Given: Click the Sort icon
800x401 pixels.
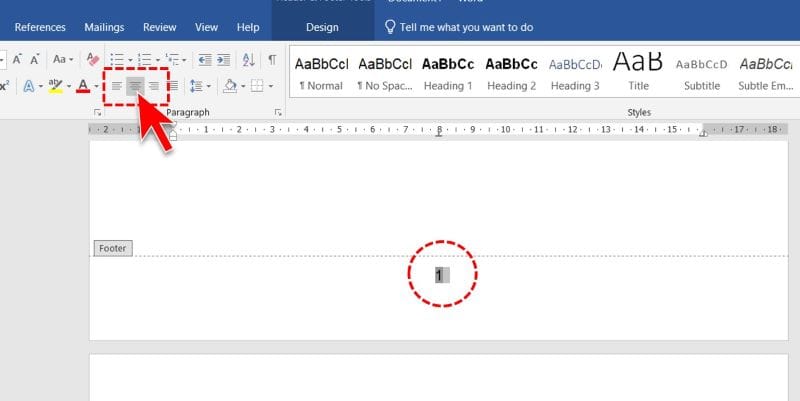Looking at the screenshot, I should pyautogui.click(x=248, y=60).
